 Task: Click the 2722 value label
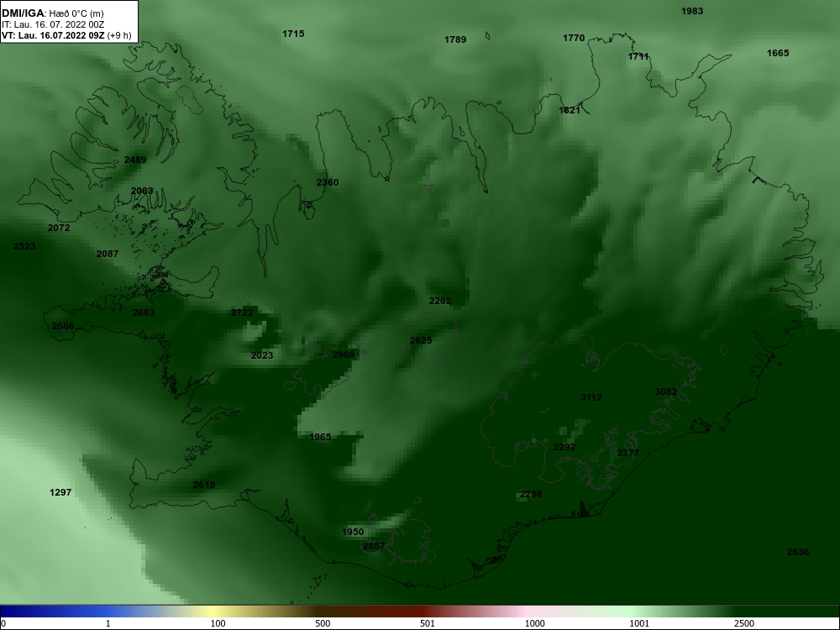click(242, 312)
